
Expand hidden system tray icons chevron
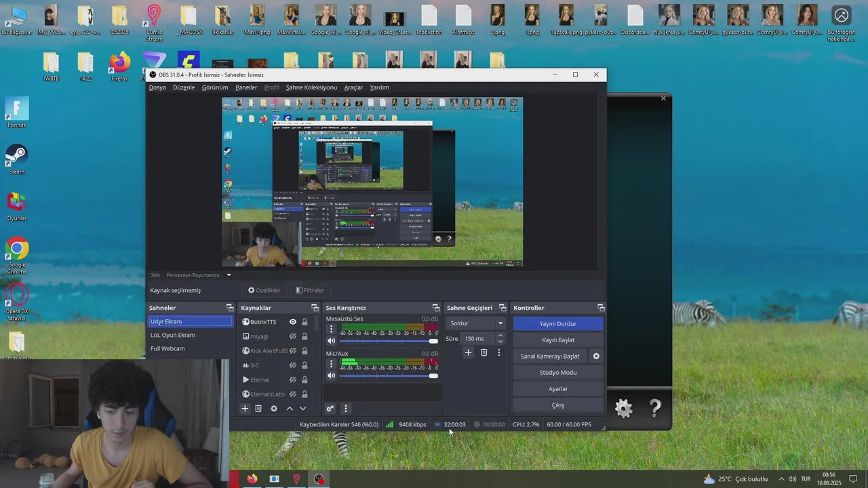pos(781,479)
